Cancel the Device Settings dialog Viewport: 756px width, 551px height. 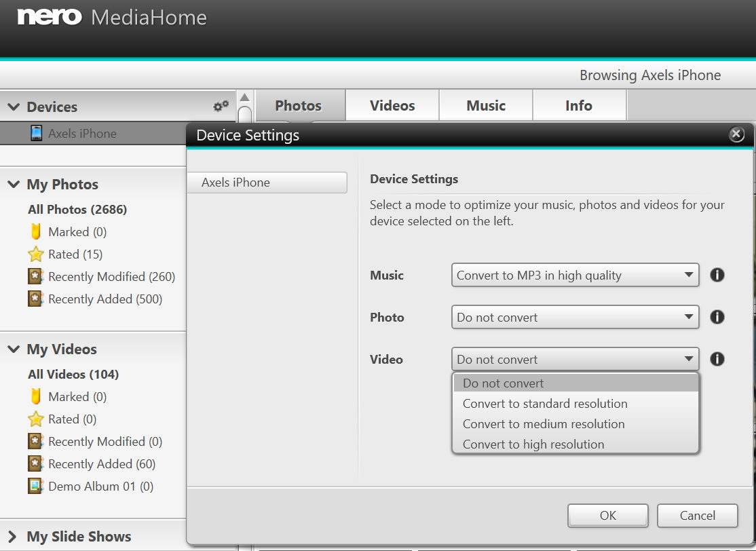click(697, 515)
